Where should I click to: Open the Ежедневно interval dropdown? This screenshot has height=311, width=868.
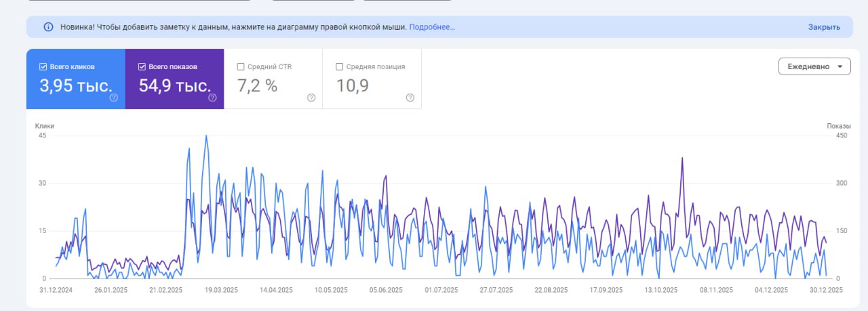814,66
